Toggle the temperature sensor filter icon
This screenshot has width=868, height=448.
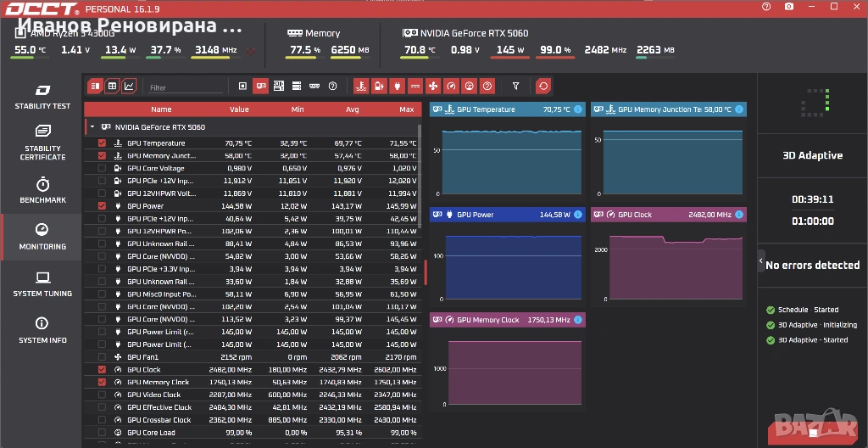pos(361,86)
